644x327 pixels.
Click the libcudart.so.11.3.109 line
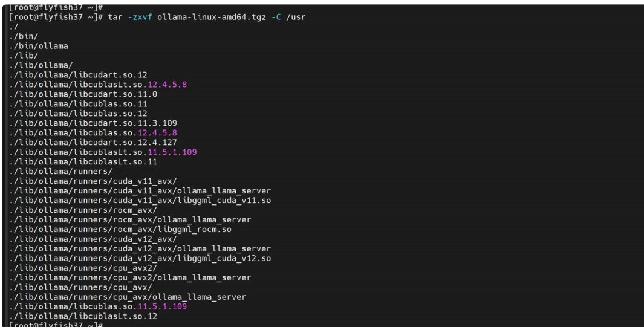pyautogui.click(x=93, y=123)
